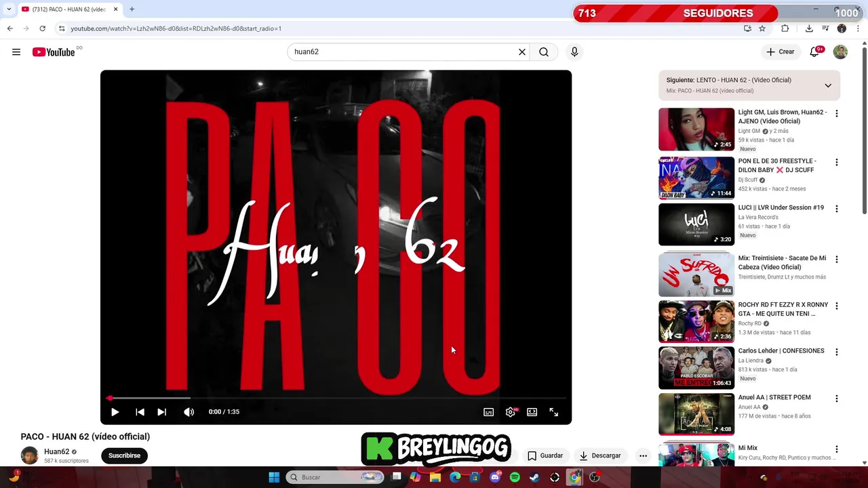Clear the huan62 search text
The width and height of the screenshot is (868, 488).
522,52
